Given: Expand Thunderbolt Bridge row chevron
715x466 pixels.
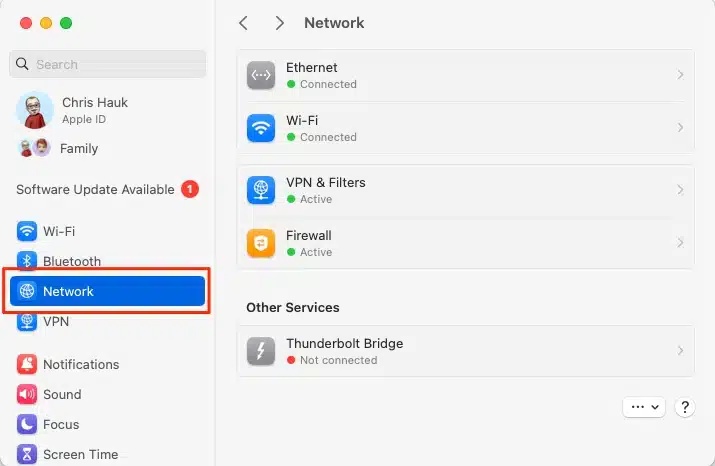Looking at the screenshot, I should coord(680,351).
